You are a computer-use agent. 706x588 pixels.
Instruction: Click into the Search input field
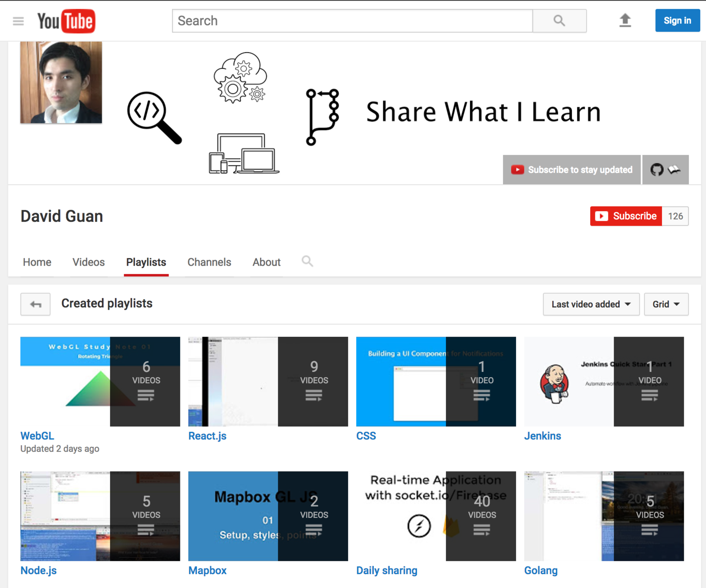click(352, 21)
